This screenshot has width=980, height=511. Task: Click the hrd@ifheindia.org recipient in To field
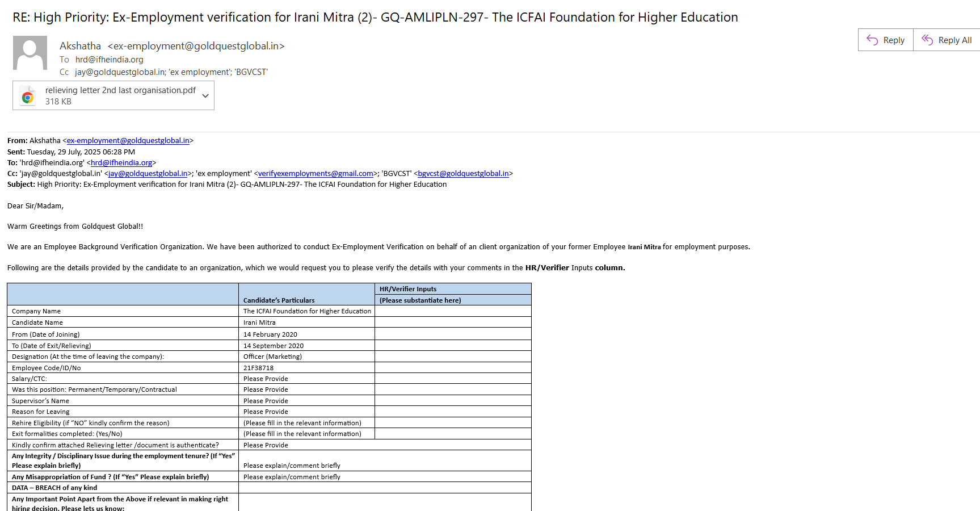coord(110,60)
